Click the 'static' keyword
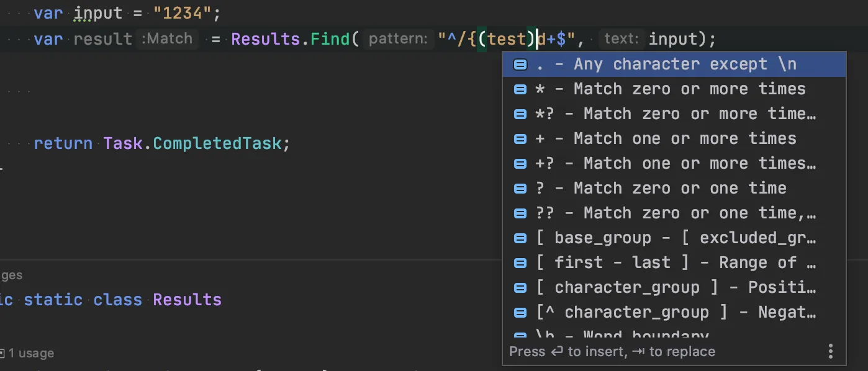 coord(53,300)
